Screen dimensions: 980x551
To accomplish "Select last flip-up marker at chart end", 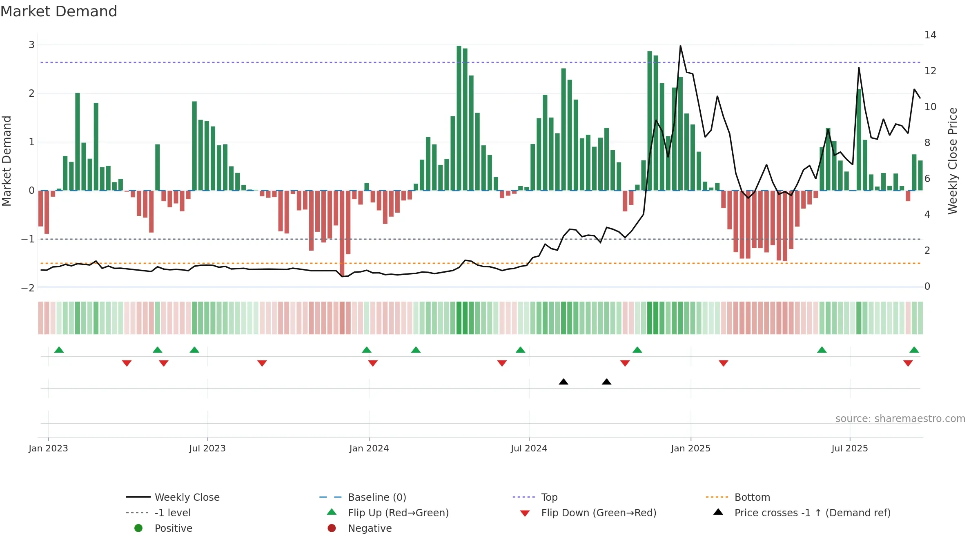I will (914, 350).
